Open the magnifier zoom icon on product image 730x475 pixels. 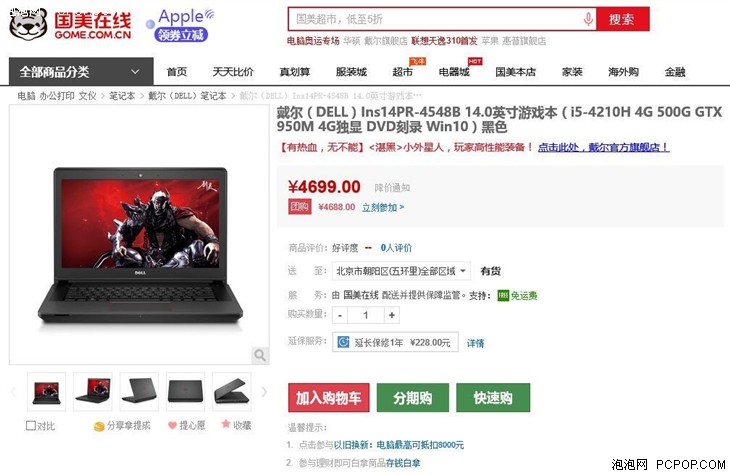tap(260, 355)
